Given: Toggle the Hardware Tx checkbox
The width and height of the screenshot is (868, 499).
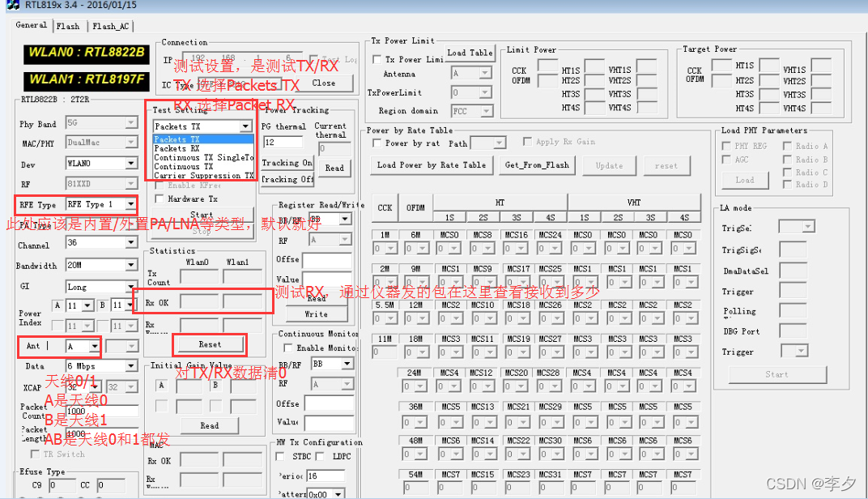Looking at the screenshot, I should pyautogui.click(x=160, y=198).
